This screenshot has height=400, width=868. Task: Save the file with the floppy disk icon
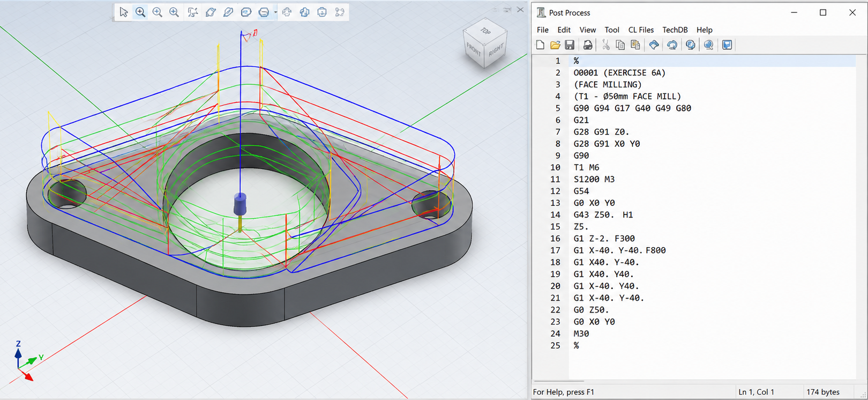(570, 45)
